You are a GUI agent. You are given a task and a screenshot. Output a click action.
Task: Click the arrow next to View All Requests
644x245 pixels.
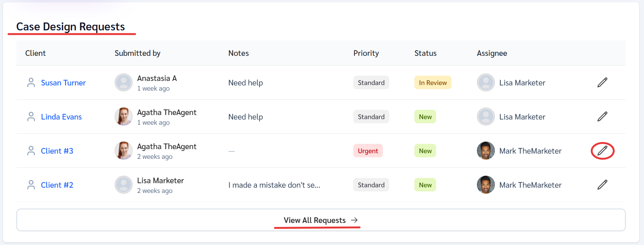point(354,220)
